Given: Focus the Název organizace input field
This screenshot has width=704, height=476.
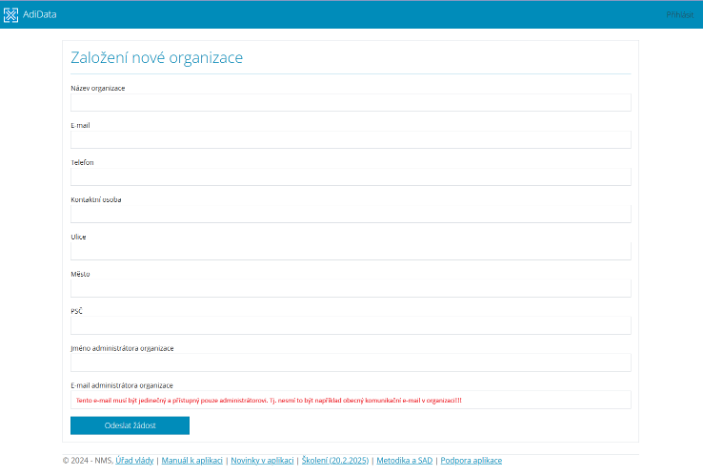Looking at the screenshot, I should [351, 103].
